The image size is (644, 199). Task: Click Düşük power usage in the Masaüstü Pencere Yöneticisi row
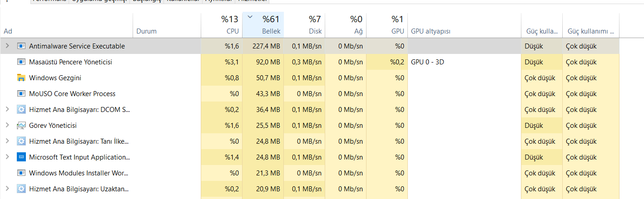point(534,62)
